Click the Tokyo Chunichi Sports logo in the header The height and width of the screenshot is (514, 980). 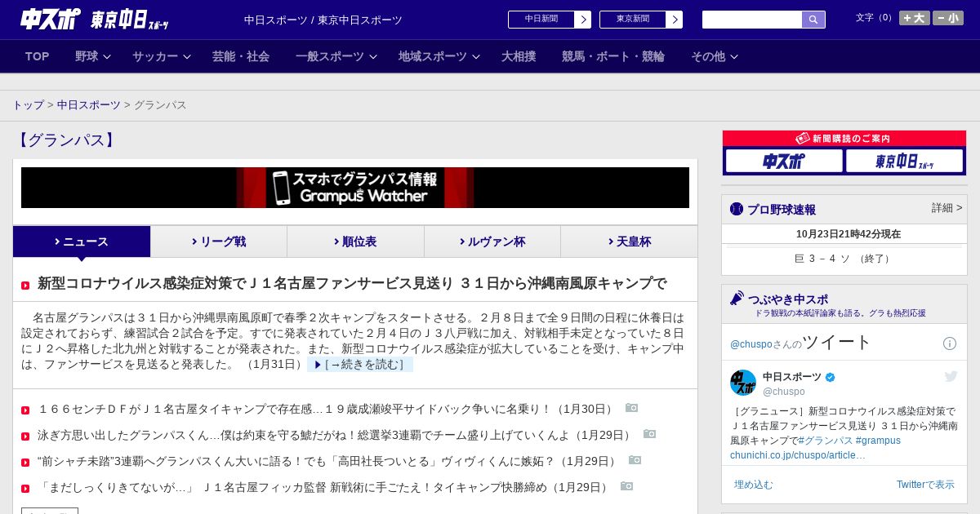[x=130, y=20]
